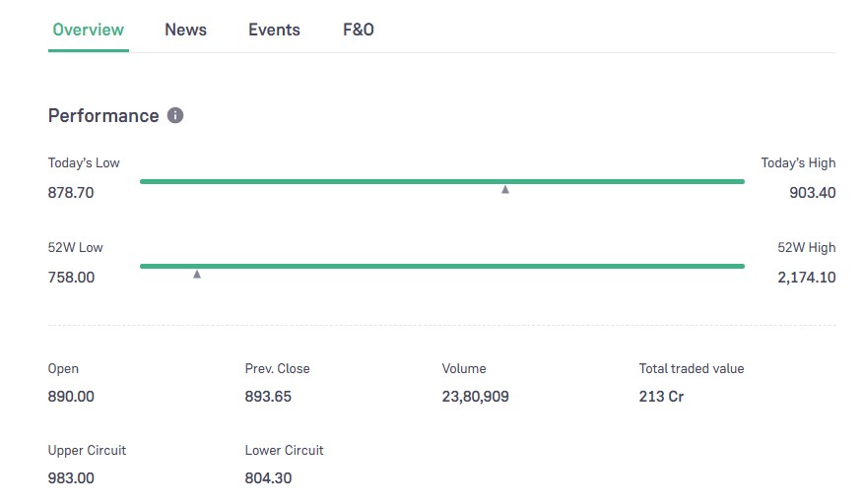Viewport: 863px width, 504px height.
Task: Select the Performance heading
Action: click(103, 115)
